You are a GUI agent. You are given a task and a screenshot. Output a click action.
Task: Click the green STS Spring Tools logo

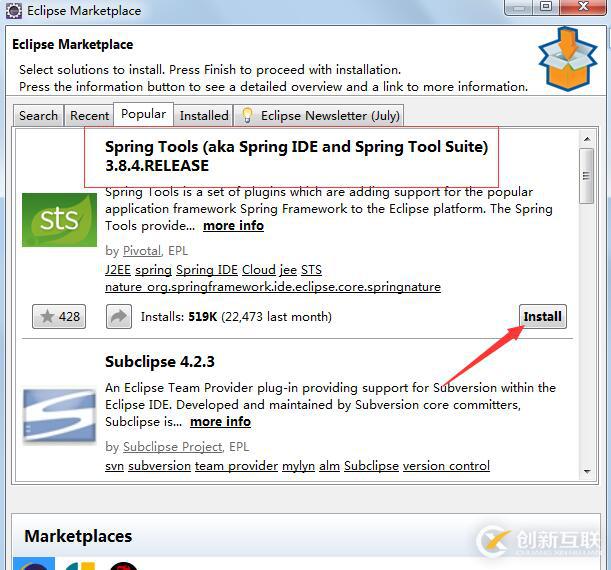(59, 220)
